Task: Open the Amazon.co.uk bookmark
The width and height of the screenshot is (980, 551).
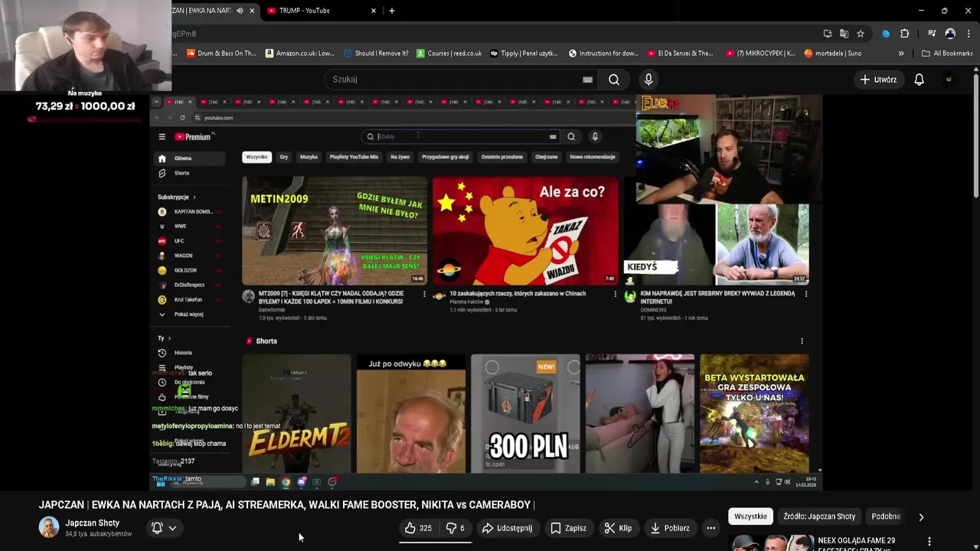Action: pyautogui.click(x=301, y=54)
